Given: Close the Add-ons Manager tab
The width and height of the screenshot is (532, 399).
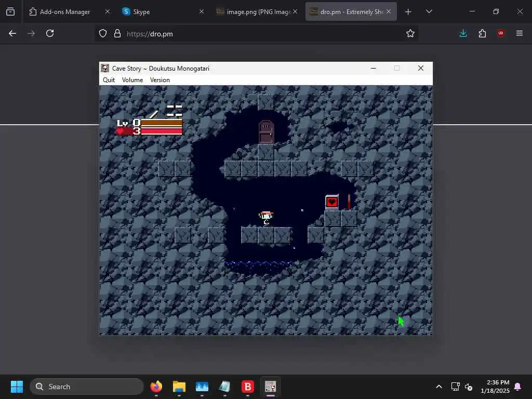Looking at the screenshot, I should (x=107, y=11).
